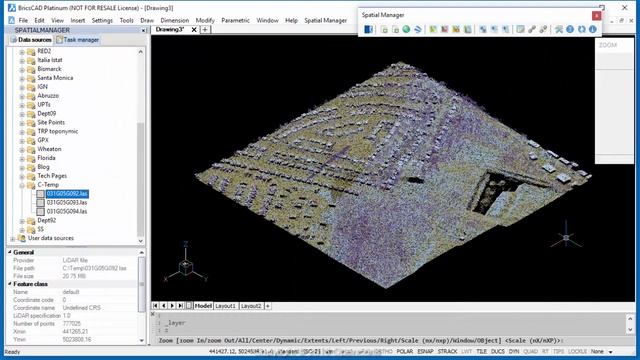Toggle STRACK in status bar
This screenshot has width=640, height=360.
(447, 351)
